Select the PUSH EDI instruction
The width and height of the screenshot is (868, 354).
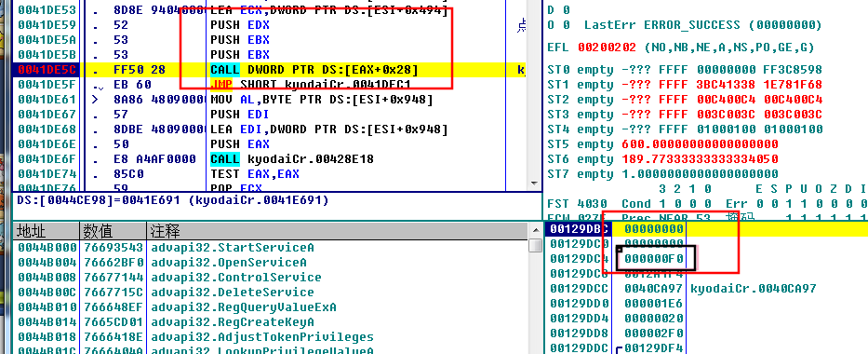240,115
